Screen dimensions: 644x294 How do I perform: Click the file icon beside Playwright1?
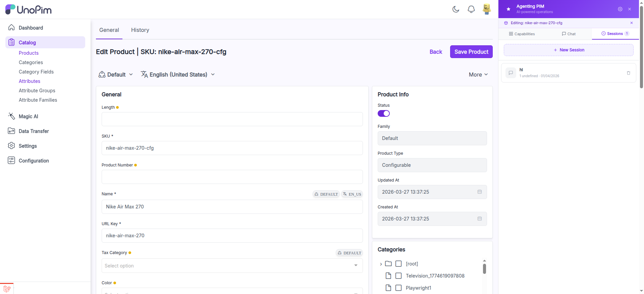[388, 288]
